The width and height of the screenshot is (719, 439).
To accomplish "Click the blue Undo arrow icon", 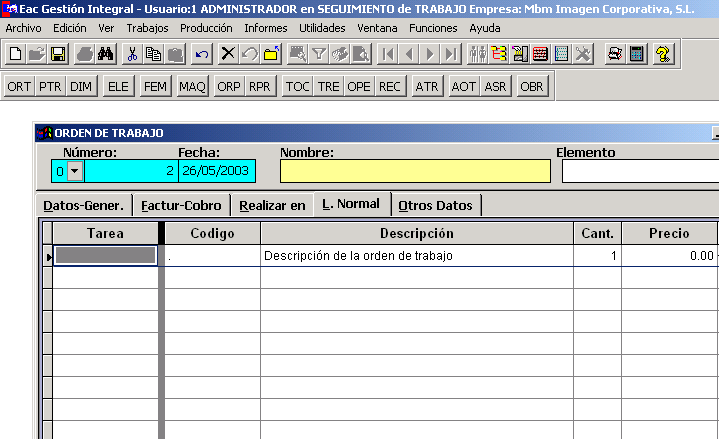I will pyautogui.click(x=201, y=54).
